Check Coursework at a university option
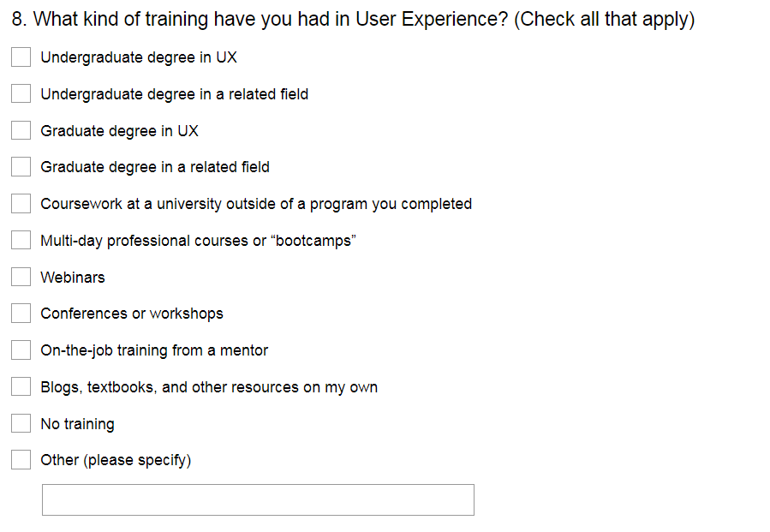Image resolution: width=770 pixels, height=532 pixels. click(x=21, y=204)
